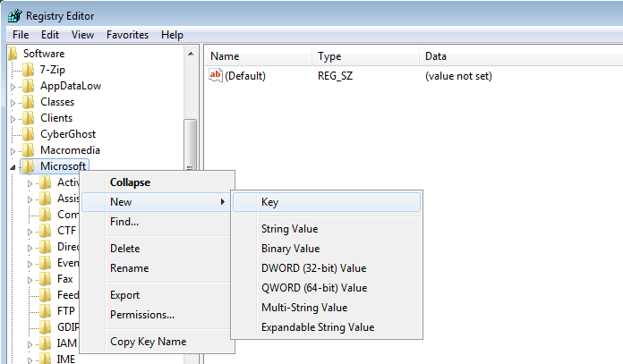Open the Edit menu
Viewport: 623px width, 364px height.
[x=50, y=35]
